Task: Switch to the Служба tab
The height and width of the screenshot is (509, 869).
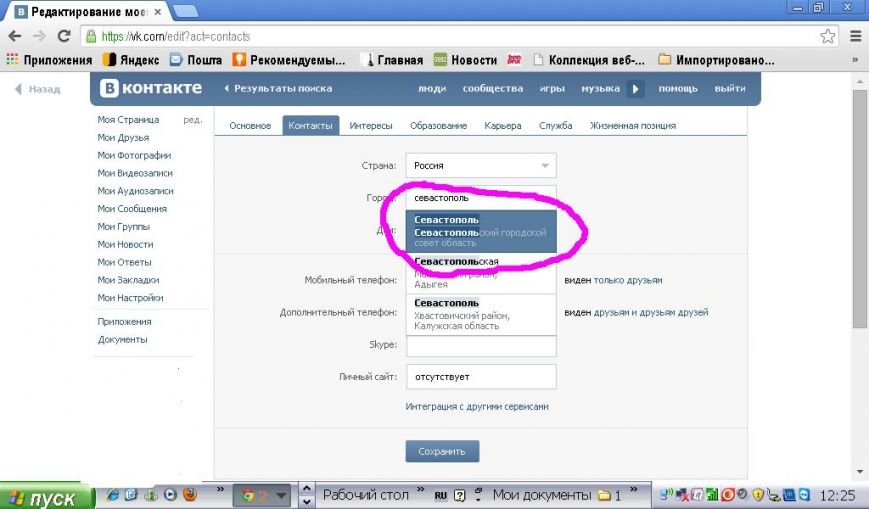Action: 555,126
